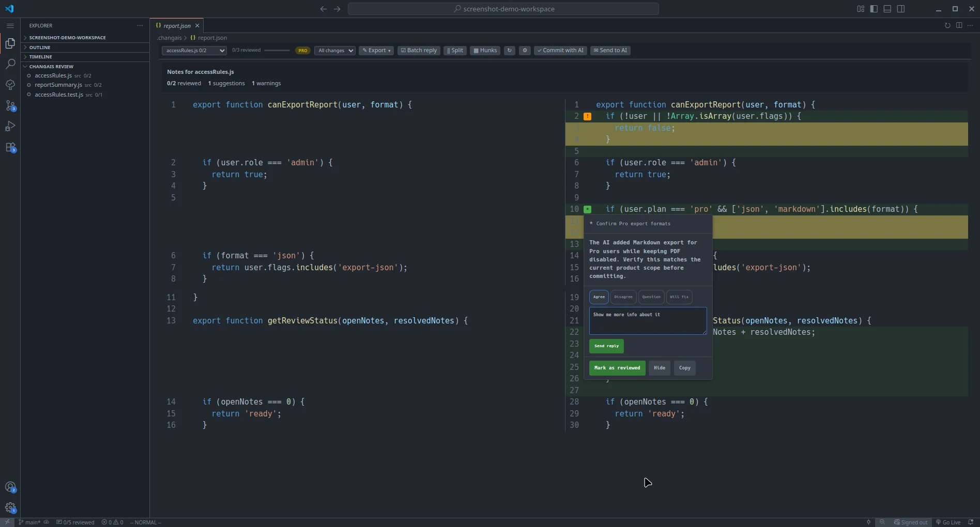Open the Export dropdown menu
The width and height of the screenshot is (980, 527).
click(x=376, y=51)
